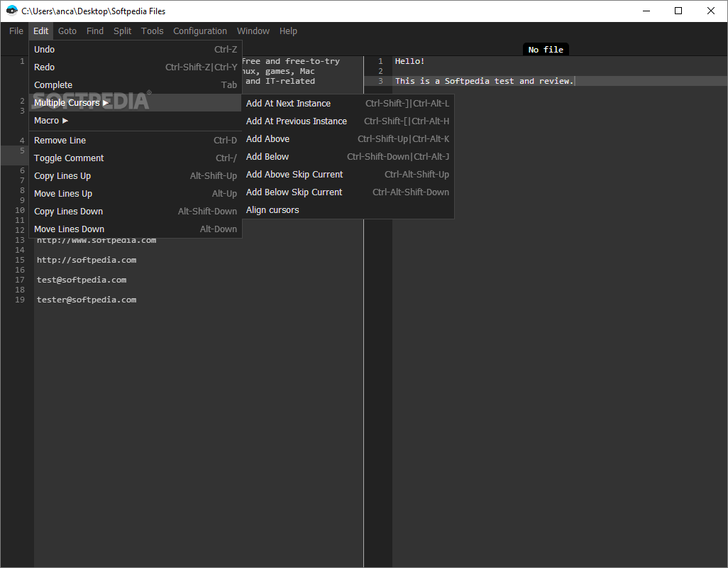This screenshot has height=568, width=728.
Task: Select Copy Lines Up
Action: (136, 176)
